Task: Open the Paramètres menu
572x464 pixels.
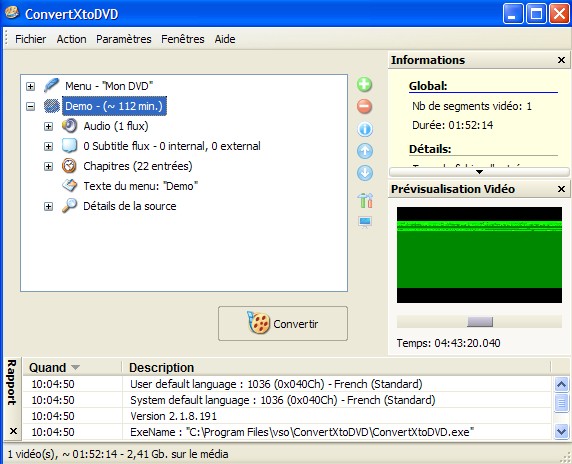Action: [x=124, y=39]
